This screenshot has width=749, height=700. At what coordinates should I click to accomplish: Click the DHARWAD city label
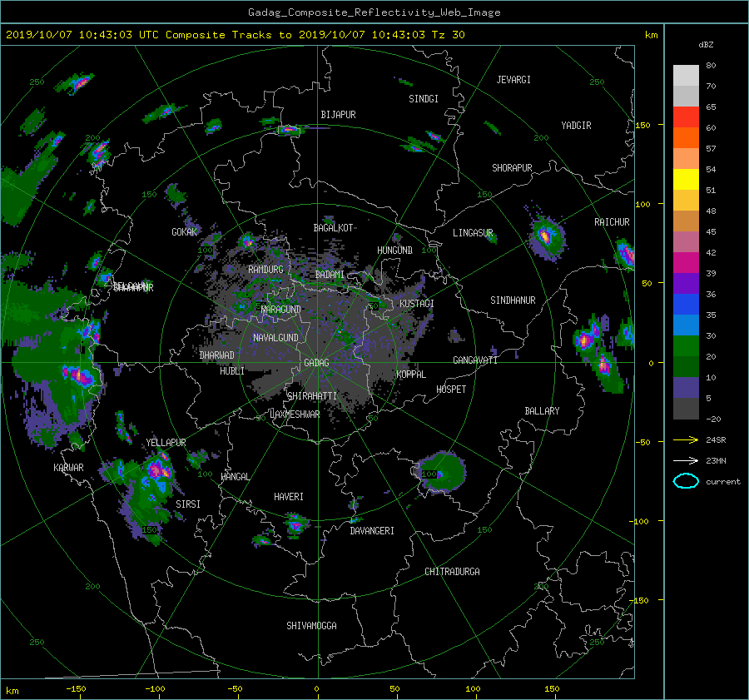click(x=216, y=355)
